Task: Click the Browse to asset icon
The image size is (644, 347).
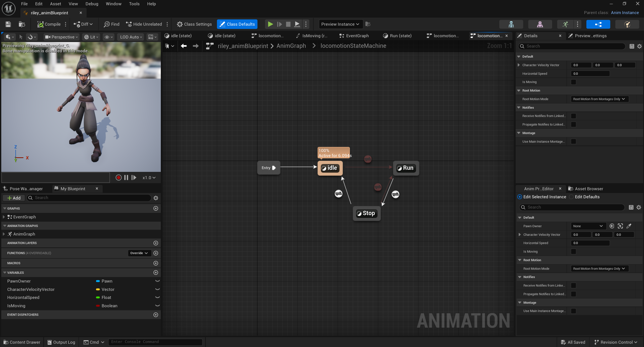Action: point(22,24)
